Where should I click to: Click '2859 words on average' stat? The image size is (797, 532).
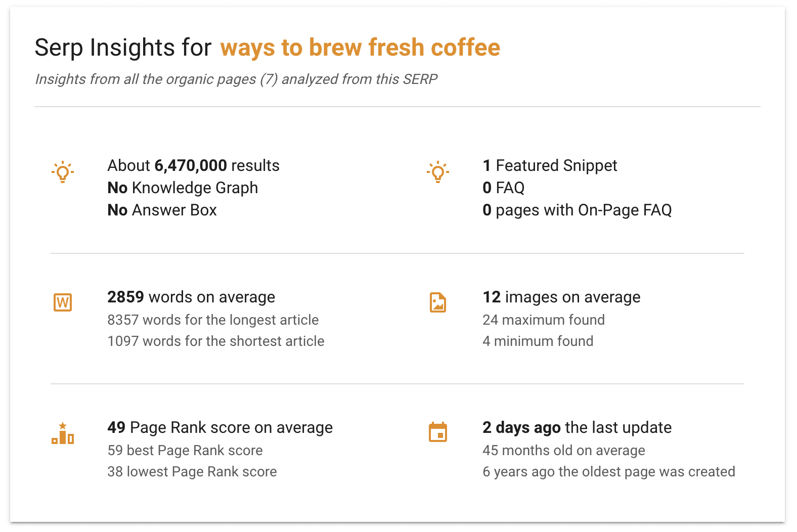click(x=191, y=297)
